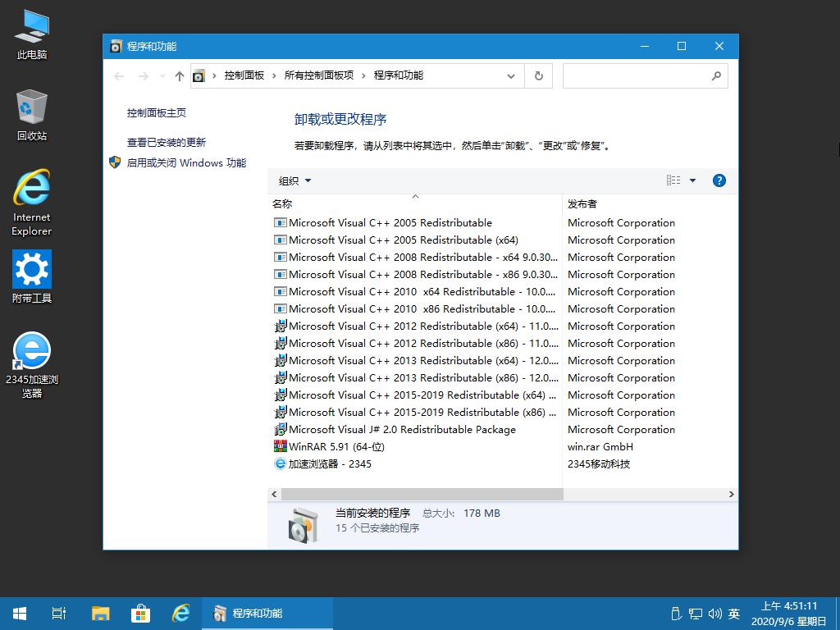Click the search magnifier icon
The image size is (840, 630).
pyautogui.click(x=715, y=76)
